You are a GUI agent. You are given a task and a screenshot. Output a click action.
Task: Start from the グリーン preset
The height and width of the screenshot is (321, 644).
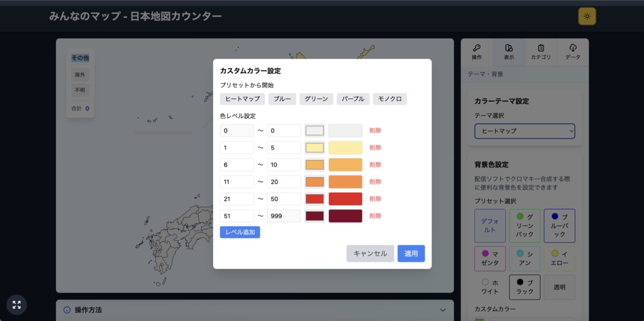[316, 99]
